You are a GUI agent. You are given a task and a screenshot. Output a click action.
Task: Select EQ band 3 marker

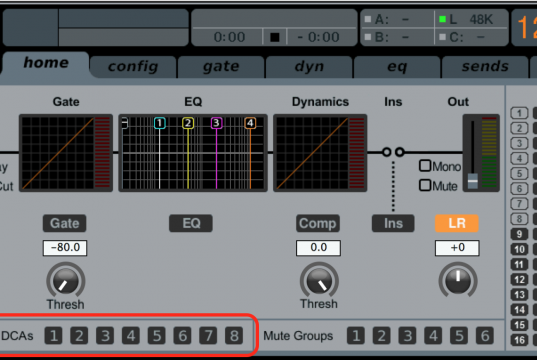[x=216, y=123]
